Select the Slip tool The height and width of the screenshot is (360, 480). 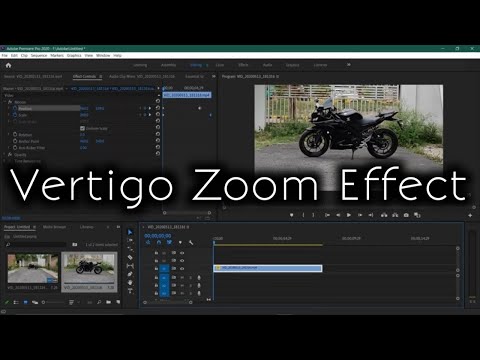click(130, 266)
